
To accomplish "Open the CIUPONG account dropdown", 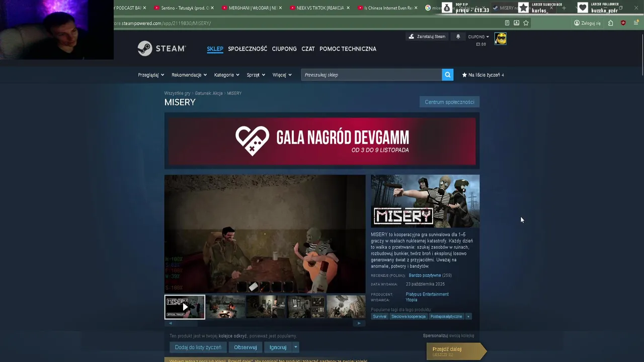I will [x=478, y=37].
